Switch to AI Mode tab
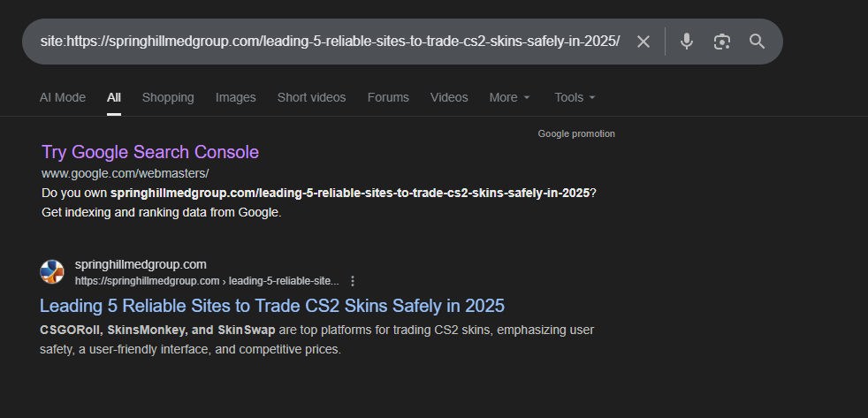Image resolution: width=868 pixels, height=418 pixels. click(63, 97)
